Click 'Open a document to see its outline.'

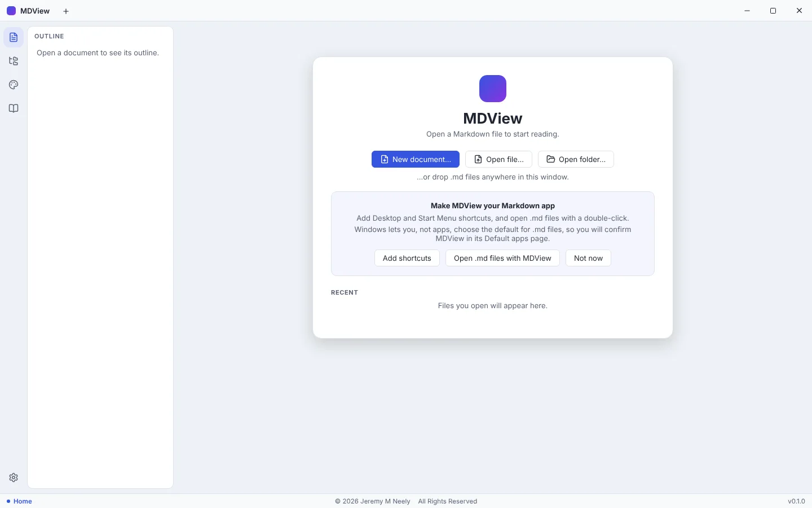click(98, 52)
